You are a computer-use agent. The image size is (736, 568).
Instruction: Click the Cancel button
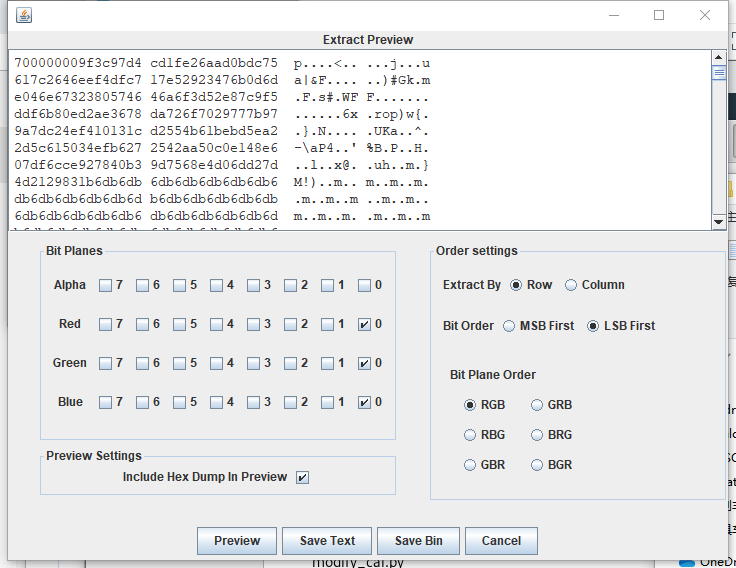coord(501,541)
